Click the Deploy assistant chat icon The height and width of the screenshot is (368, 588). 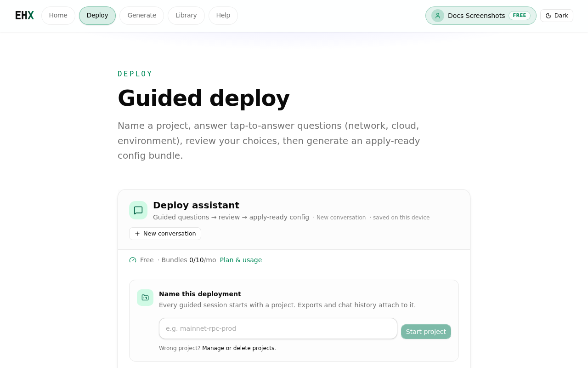(x=138, y=210)
